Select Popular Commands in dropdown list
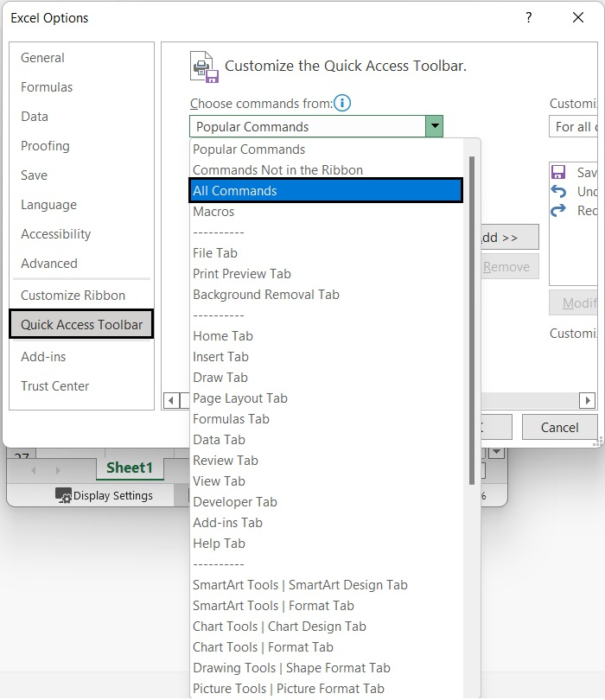Viewport: 605px width, 700px height. coord(326,150)
